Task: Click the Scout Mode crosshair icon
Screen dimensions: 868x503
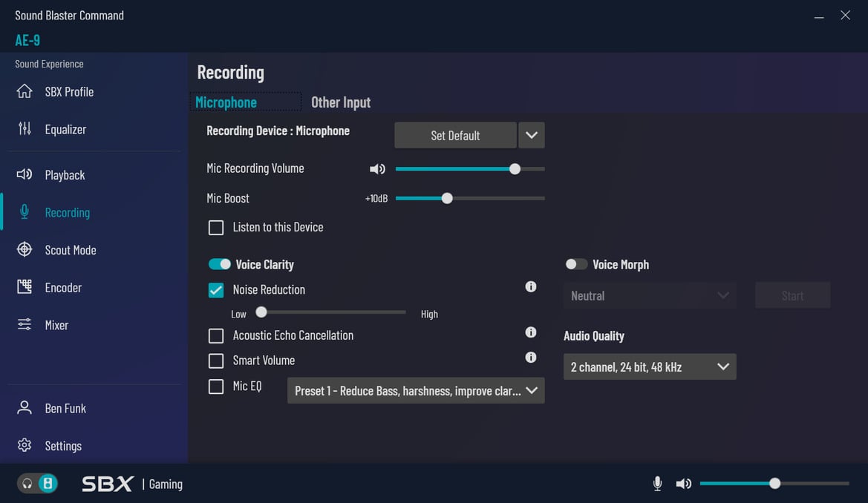Action: point(25,249)
